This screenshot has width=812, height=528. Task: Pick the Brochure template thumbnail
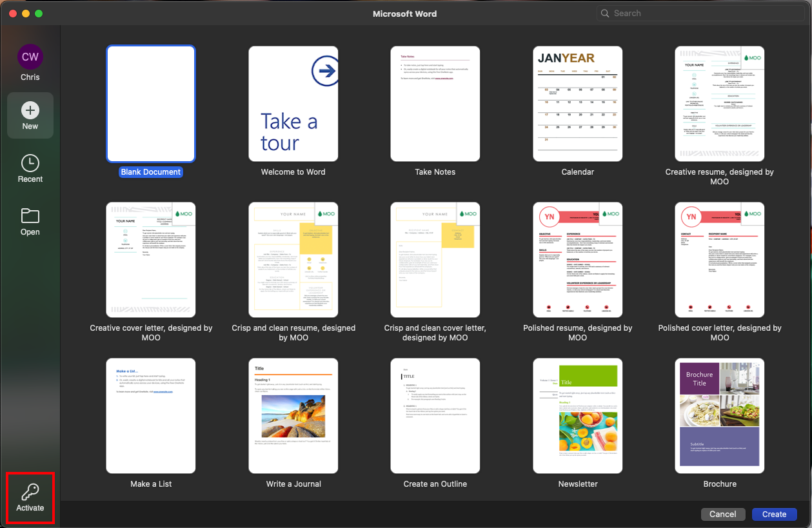pos(719,416)
